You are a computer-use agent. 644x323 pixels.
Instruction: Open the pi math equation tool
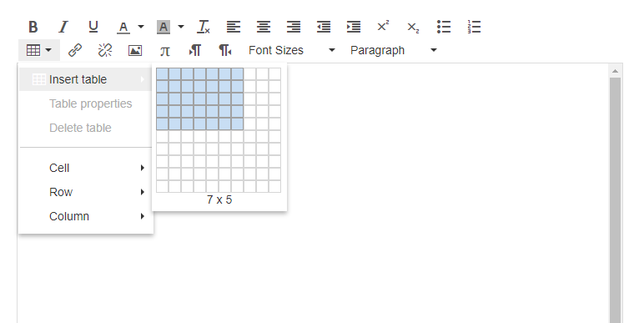point(165,50)
